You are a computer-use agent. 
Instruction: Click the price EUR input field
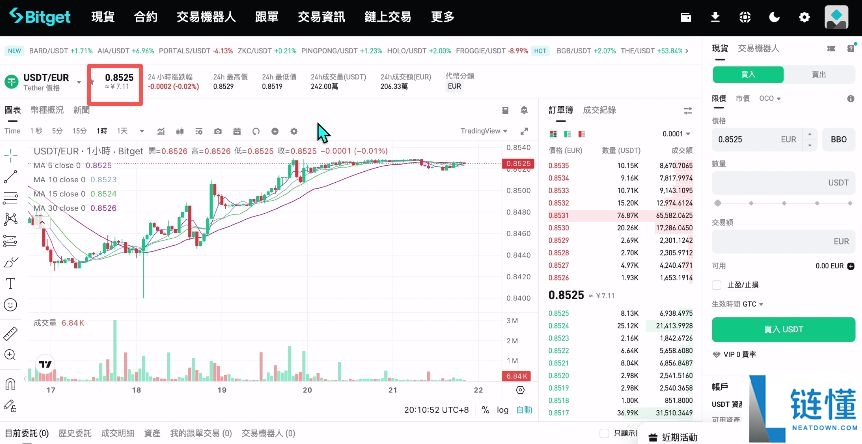coord(765,139)
